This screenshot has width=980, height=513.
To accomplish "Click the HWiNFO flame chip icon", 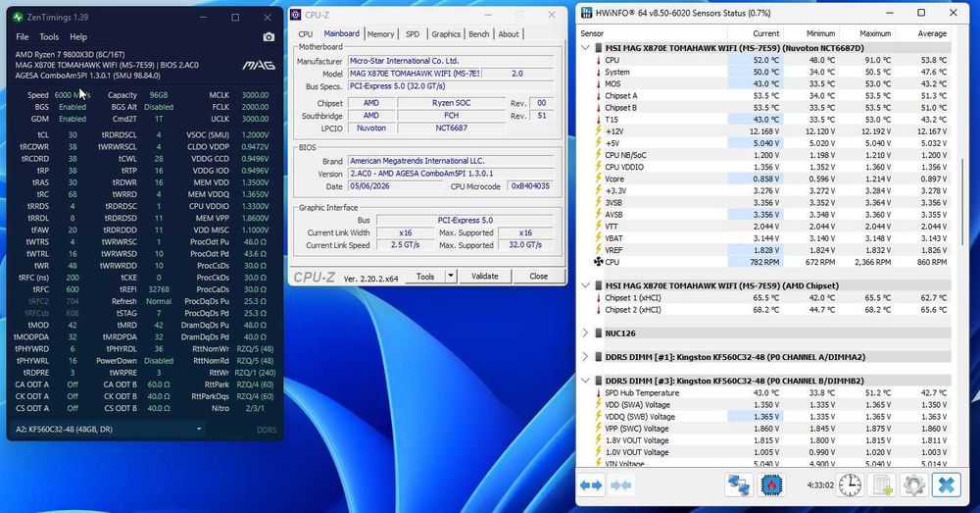I will point(772,485).
